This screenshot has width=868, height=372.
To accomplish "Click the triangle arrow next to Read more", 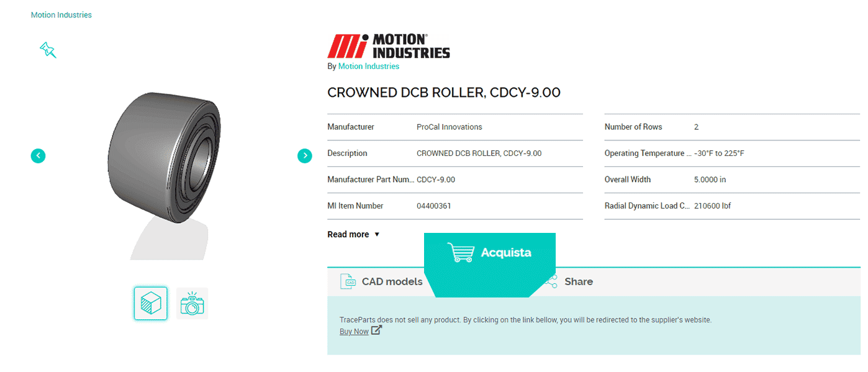I will [377, 235].
